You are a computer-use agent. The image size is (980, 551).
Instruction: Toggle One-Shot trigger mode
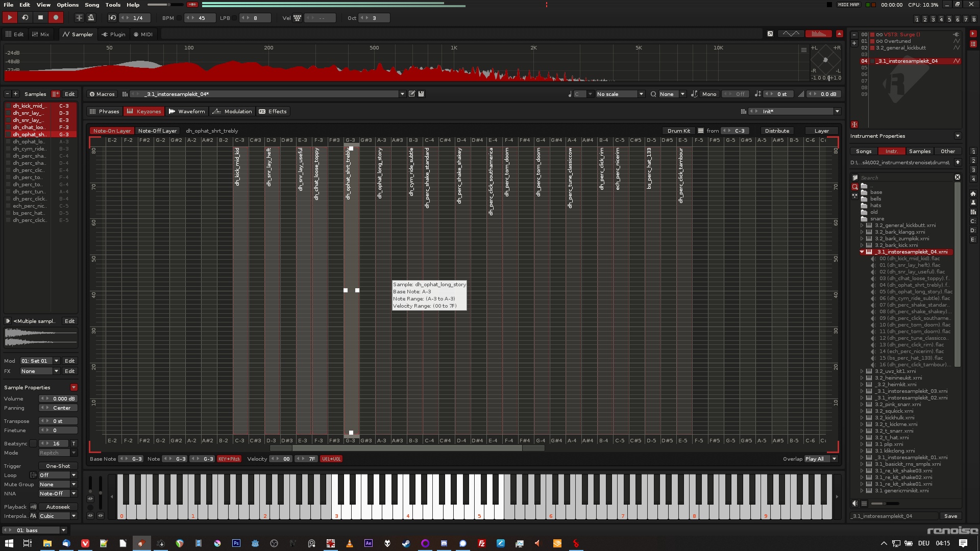58,466
